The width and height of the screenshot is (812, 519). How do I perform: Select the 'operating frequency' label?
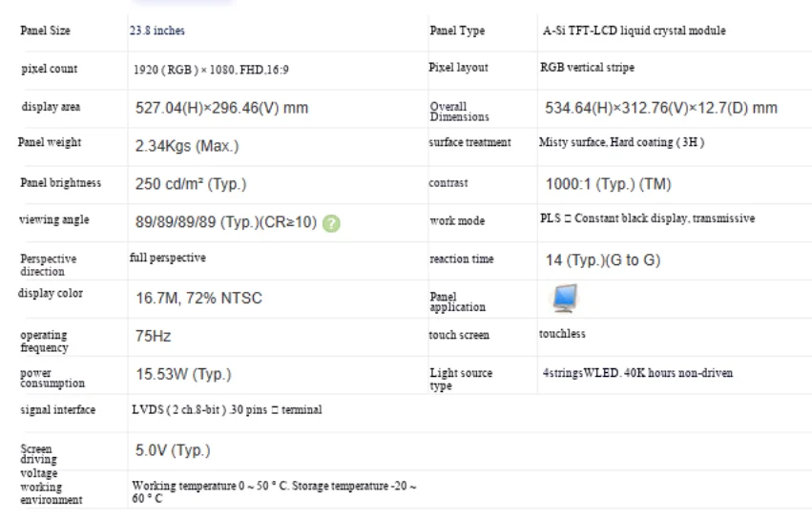coord(44,341)
